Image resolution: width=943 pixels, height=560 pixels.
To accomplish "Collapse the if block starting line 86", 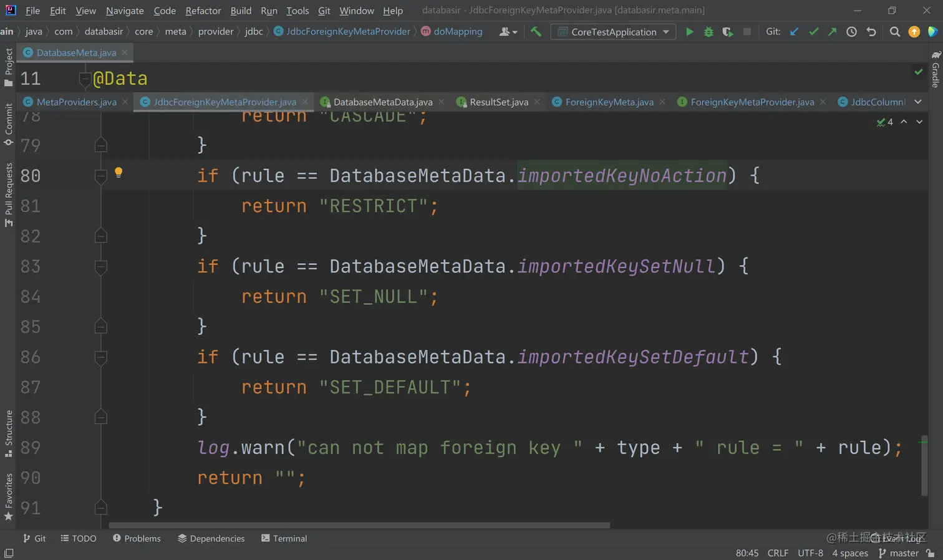I will [x=101, y=357].
